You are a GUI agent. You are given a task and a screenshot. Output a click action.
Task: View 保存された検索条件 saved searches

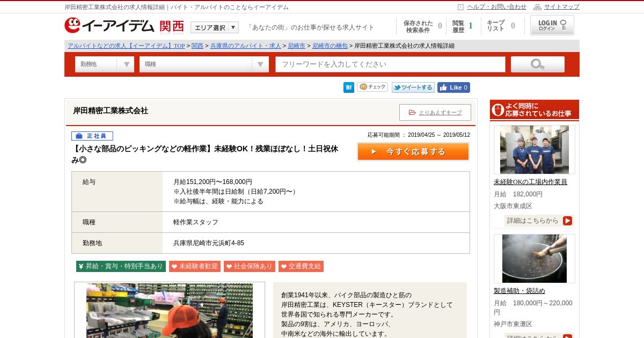point(422,26)
